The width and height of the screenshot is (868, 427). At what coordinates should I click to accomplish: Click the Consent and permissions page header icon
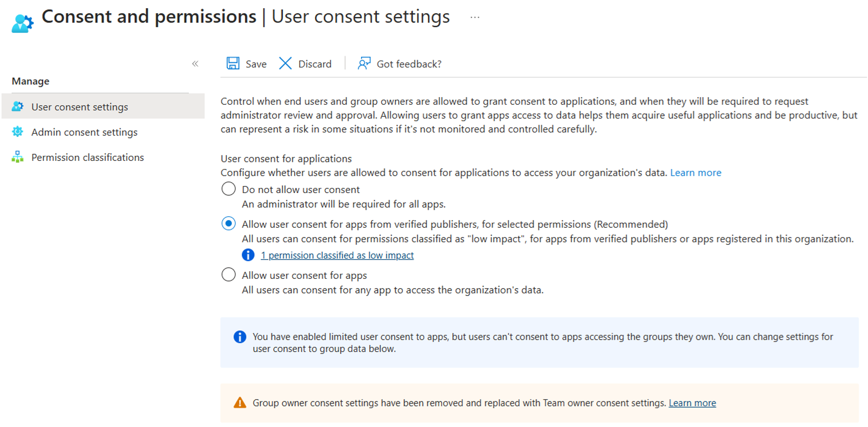[x=21, y=20]
